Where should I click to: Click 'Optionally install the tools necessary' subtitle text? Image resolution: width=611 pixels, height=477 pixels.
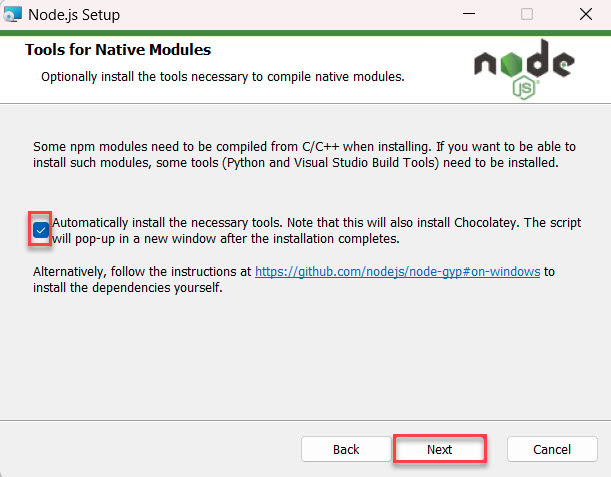pyautogui.click(x=223, y=77)
